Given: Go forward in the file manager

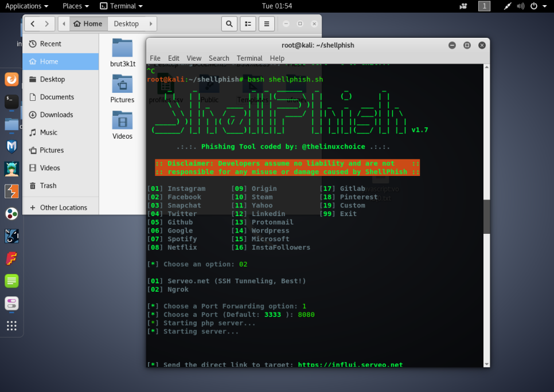Looking at the screenshot, I should point(47,23).
